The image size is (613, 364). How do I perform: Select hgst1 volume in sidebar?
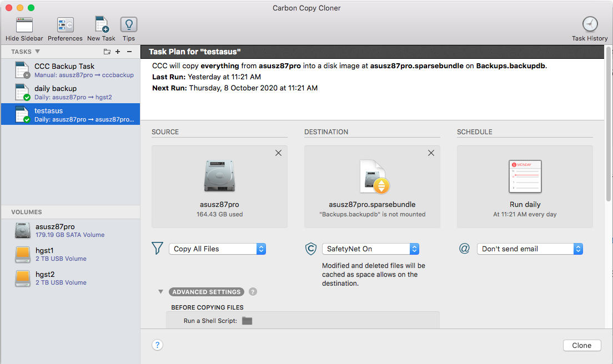pos(71,254)
